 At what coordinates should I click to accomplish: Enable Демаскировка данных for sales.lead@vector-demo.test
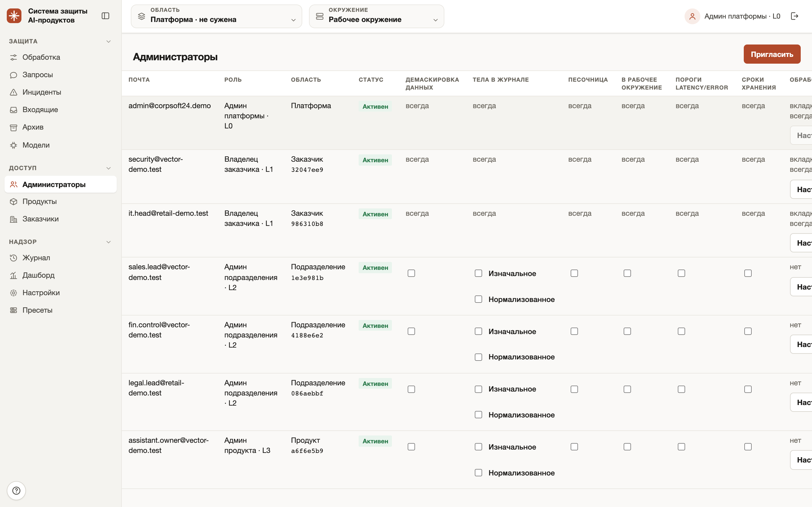point(411,273)
